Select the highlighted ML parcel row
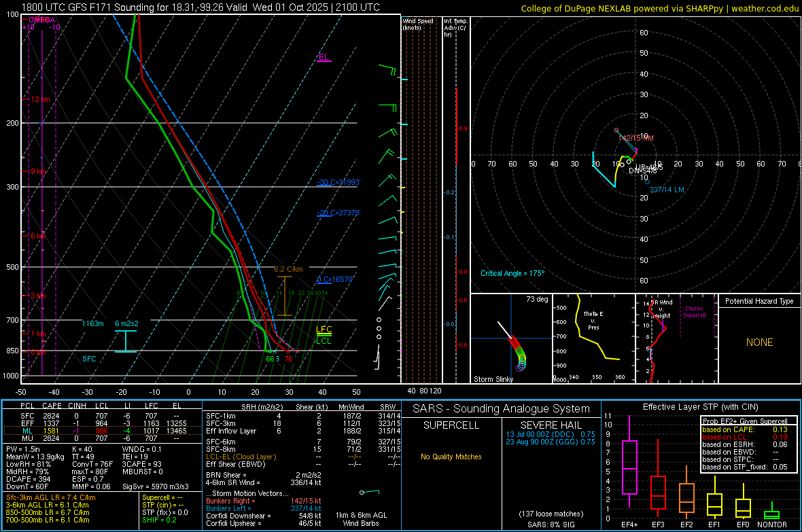Screen dimensions: 802x532 point(103,431)
